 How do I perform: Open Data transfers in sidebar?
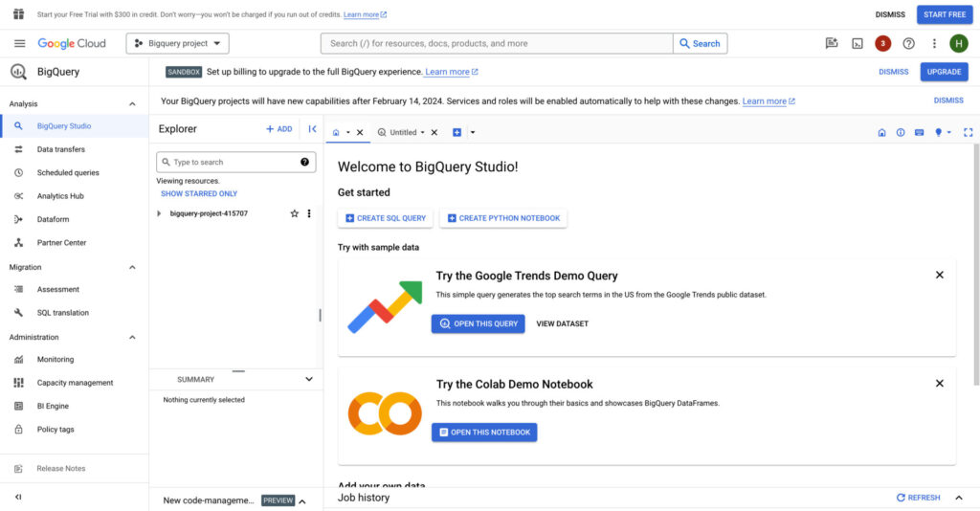point(61,149)
